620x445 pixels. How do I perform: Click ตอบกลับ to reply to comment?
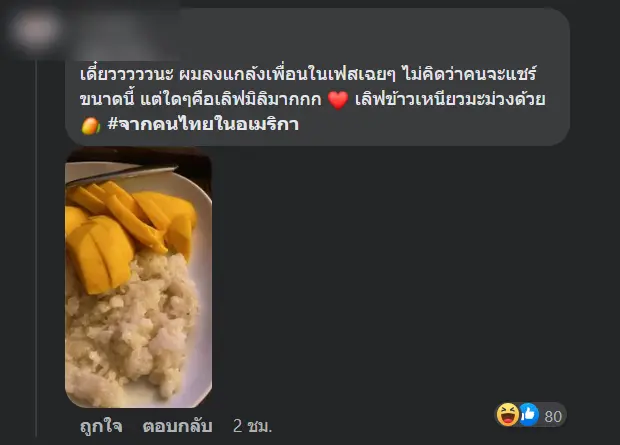click(x=177, y=426)
